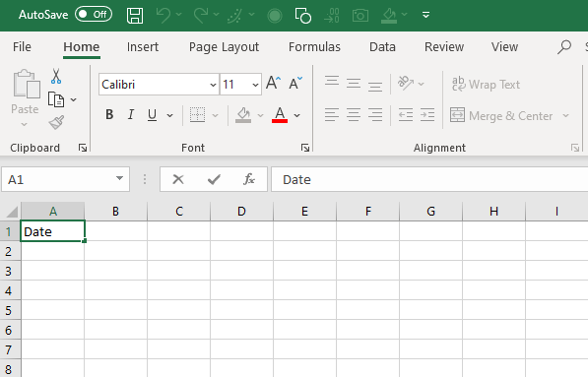Viewport: 588px width, 377px height.
Task: Select the Cut scissors icon
Action: (56, 76)
